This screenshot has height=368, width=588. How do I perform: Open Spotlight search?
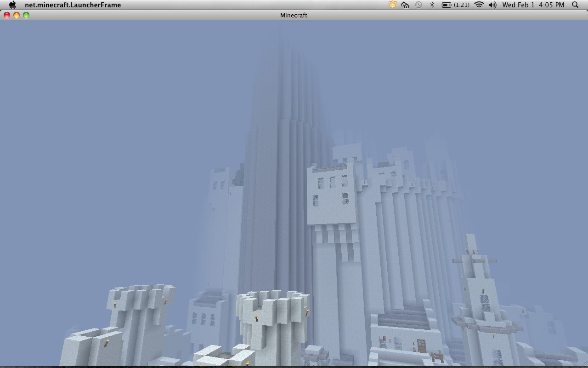[x=575, y=5]
